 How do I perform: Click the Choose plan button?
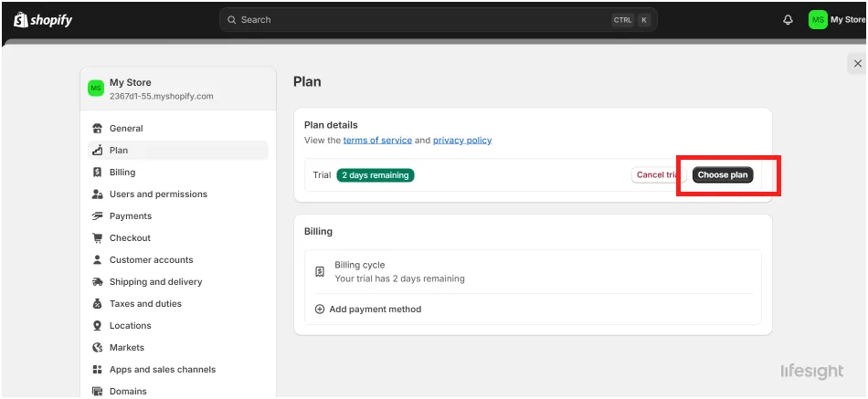coord(723,175)
